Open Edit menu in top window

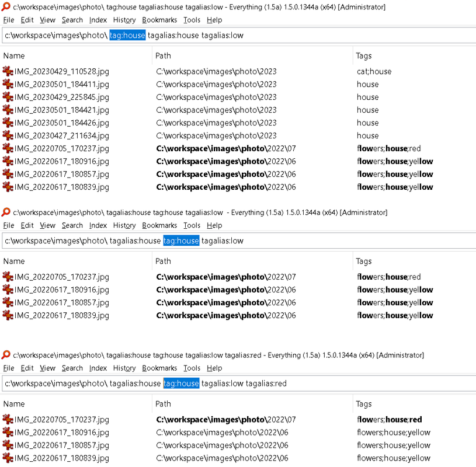tap(27, 20)
